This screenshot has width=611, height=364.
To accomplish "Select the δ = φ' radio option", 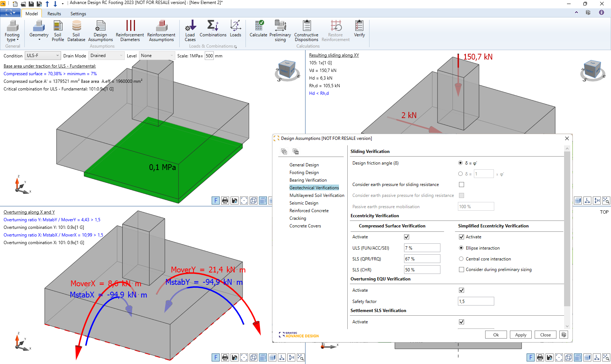I will pyautogui.click(x=460, y=163).
